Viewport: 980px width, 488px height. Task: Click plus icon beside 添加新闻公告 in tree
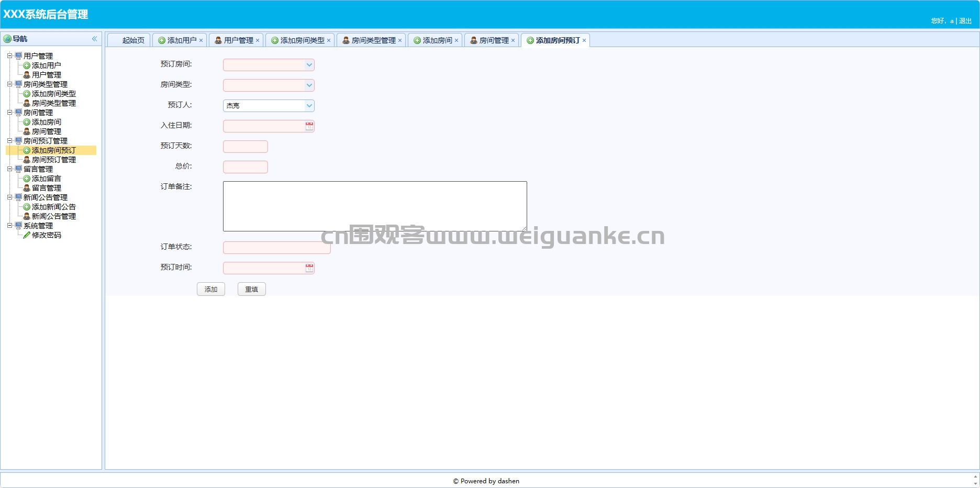coord(27,207)
